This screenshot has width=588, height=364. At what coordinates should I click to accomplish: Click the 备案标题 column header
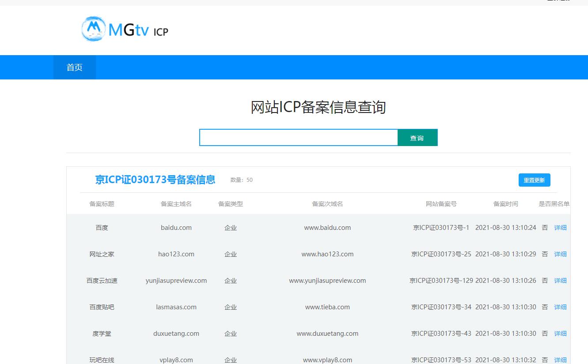pyautogui.click(x=102, y=204)
